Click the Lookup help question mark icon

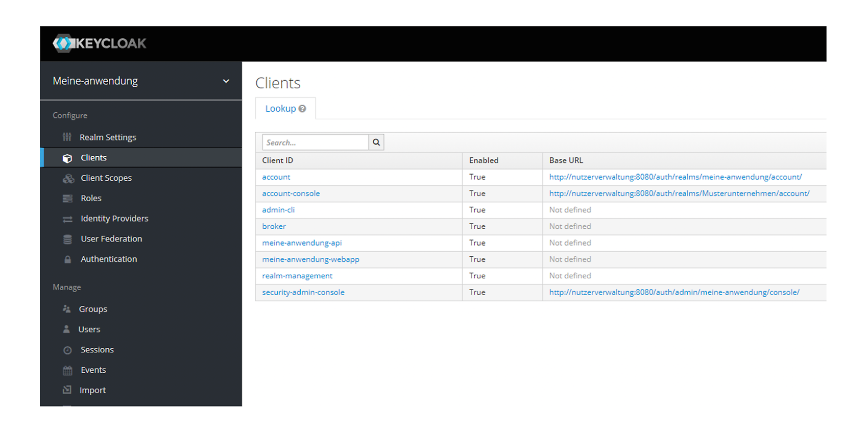click(302, 109)
